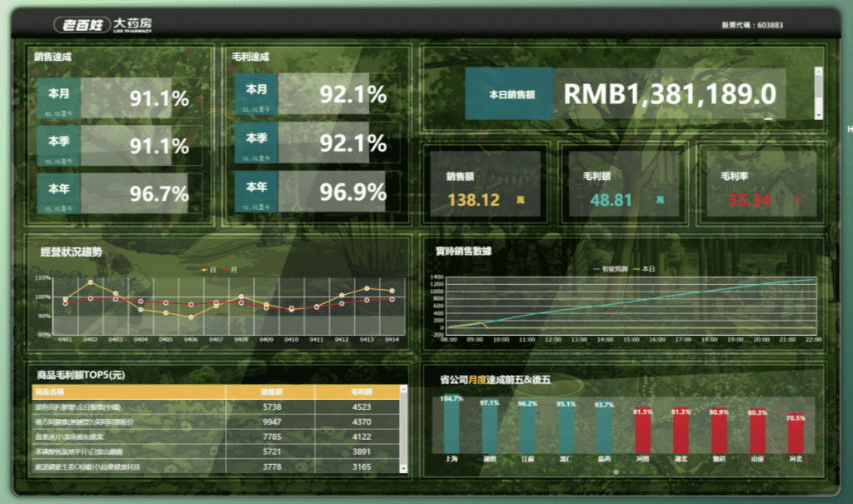The width and height of the screenshot is (853, 504).
Task: Toggle the 日 series in trend chart legend
Action: click(x=208, y=269)
